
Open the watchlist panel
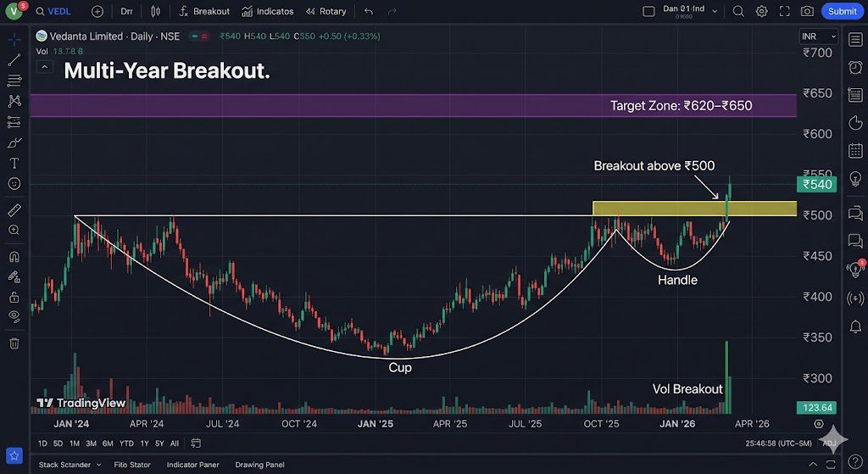855,39
